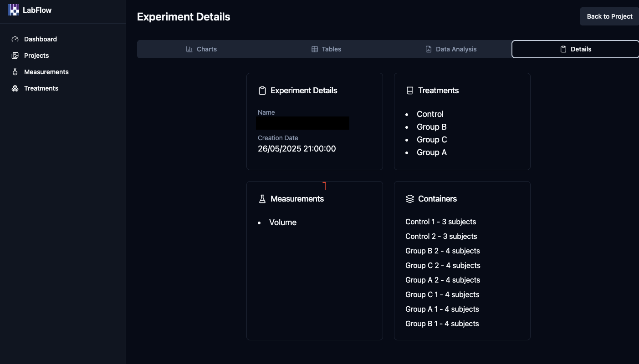This screenshot has width=639, height=364.
Task: Click the beaker icon next to Treatments heading
Action: tap(409, 90)
